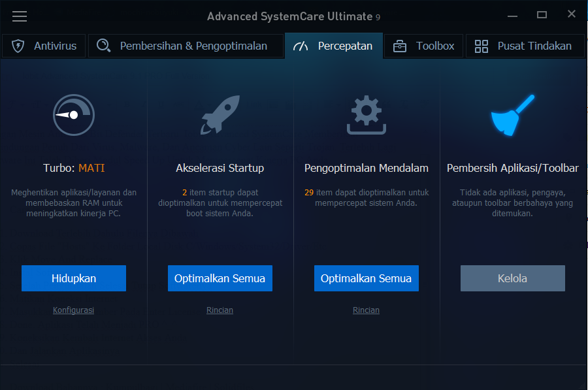Click Optimalkan Semua under Akselerasi Startup

coord(220,278)
